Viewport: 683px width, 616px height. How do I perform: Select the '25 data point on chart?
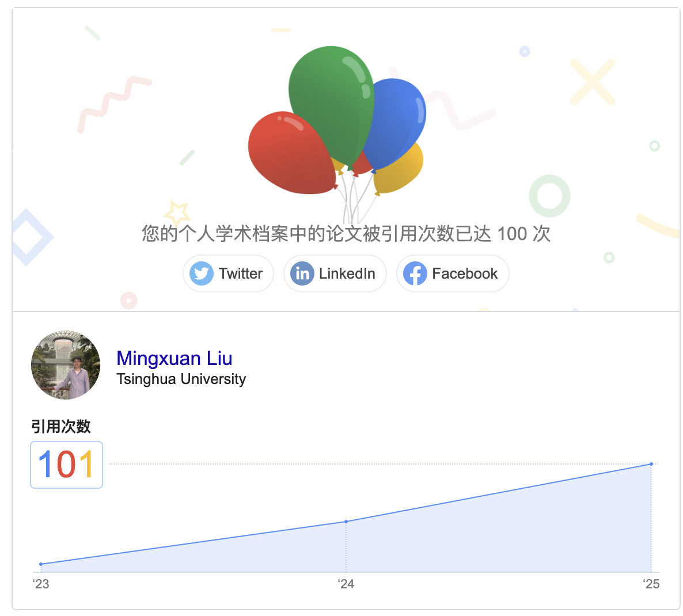click(651, 464)
